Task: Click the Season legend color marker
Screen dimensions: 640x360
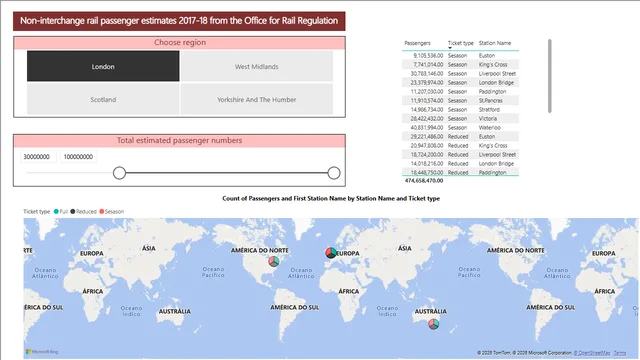Action: [x=102, y=211]
